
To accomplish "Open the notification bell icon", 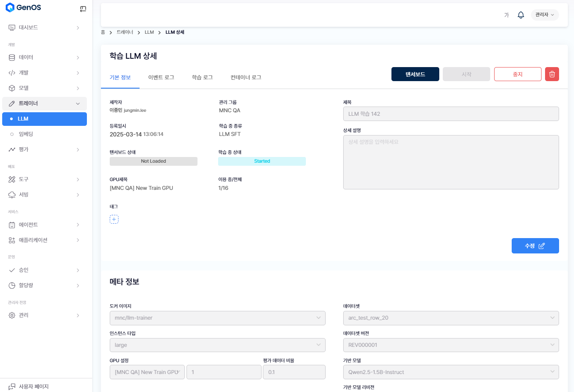I will click(x=521, y=15).
